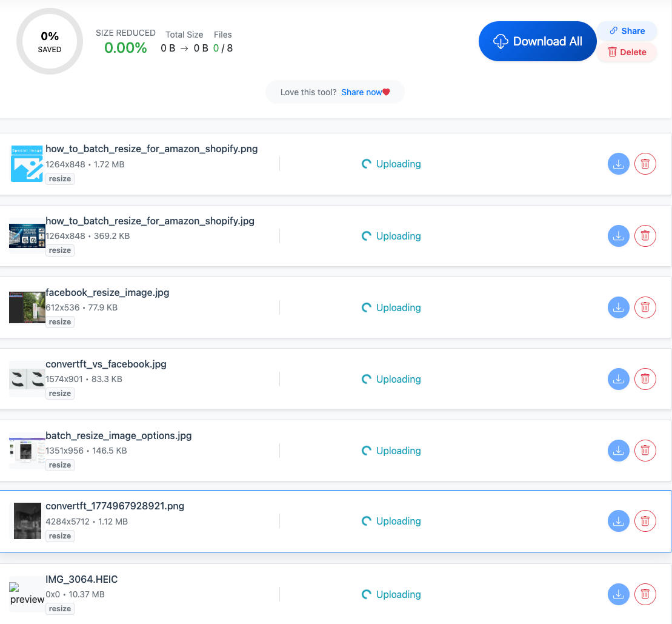This screenshot has width=672, height=624.
Task: Open thumbnail of amazon_shopify.png
Action: tap(27, 164)
